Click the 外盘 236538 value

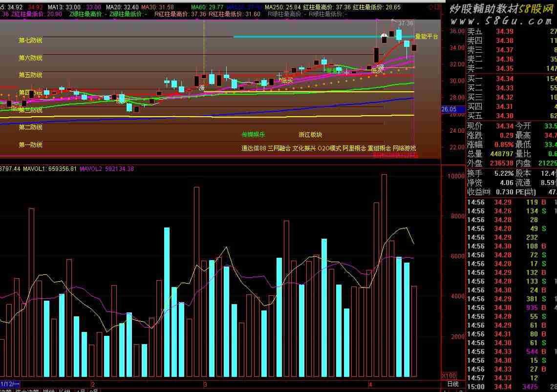click(502, 163)
